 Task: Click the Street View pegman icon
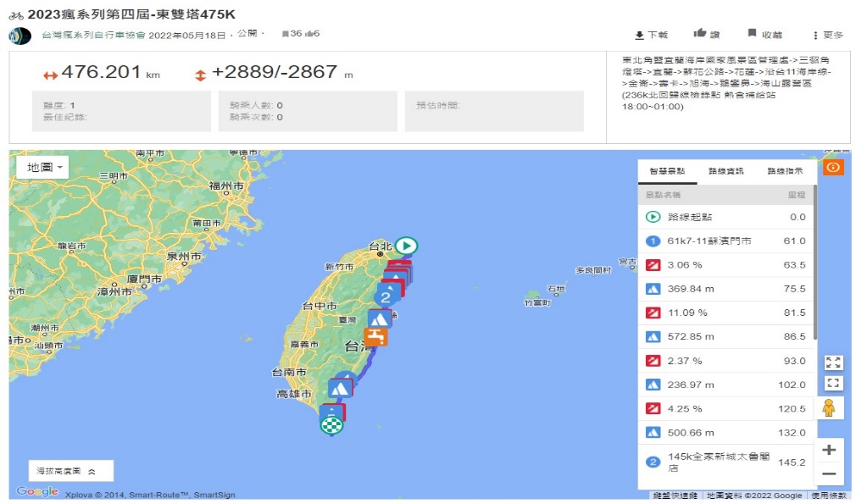(x=829, y=408)
